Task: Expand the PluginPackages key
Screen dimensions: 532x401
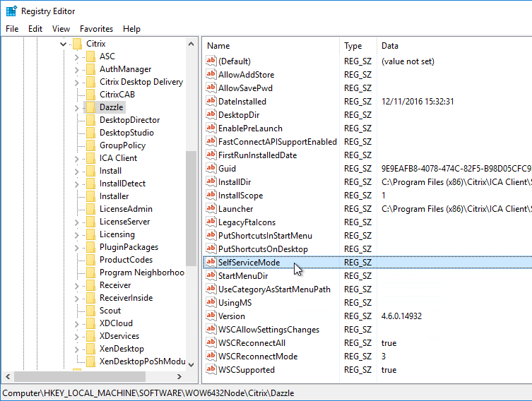Action: pyautogui.click(x=77, y=248)
